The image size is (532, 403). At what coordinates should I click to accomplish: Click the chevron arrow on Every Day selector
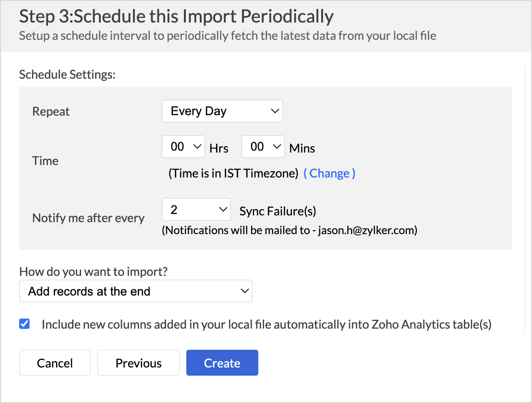(x=275, y=111)
